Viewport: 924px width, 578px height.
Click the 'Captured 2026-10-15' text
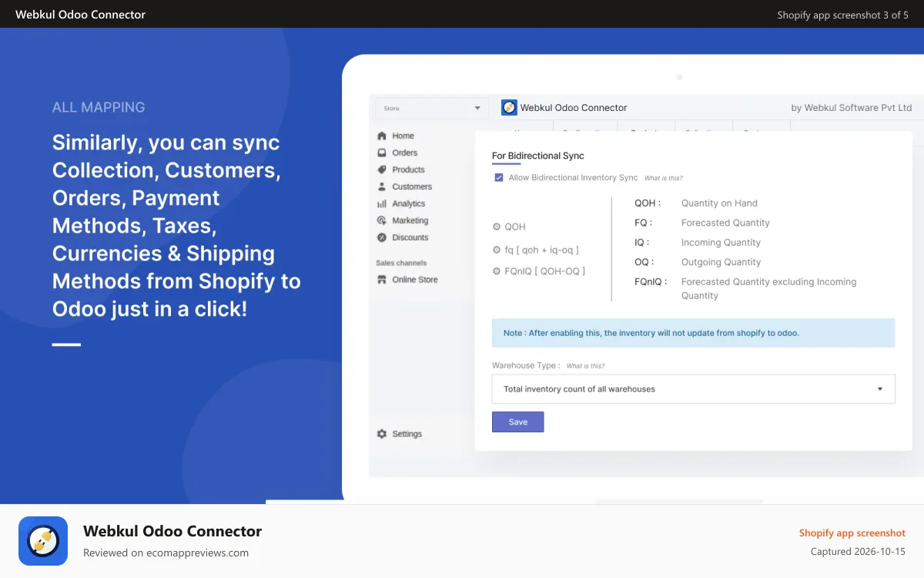858,552
